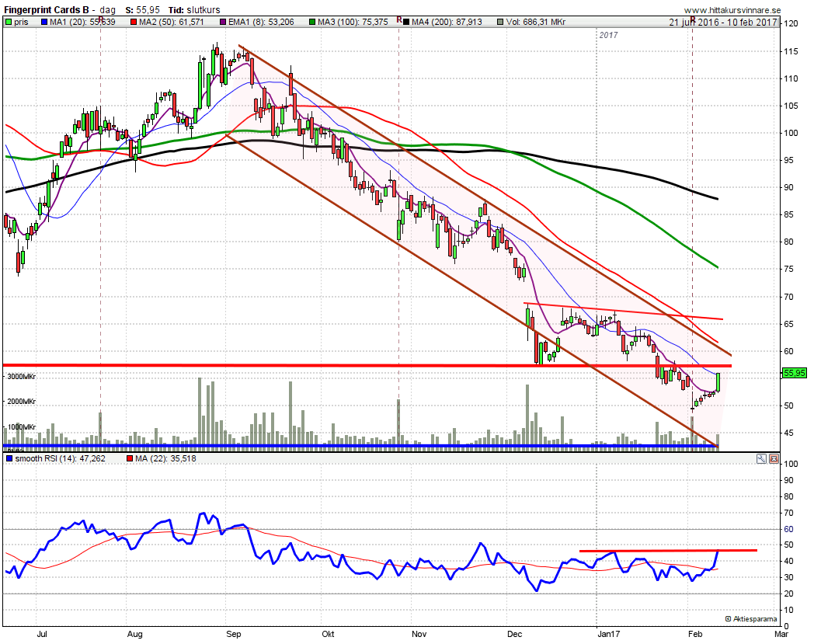
Task: Click the 'Jan17' month label on time axis
Action: click(x=608, y=634)
